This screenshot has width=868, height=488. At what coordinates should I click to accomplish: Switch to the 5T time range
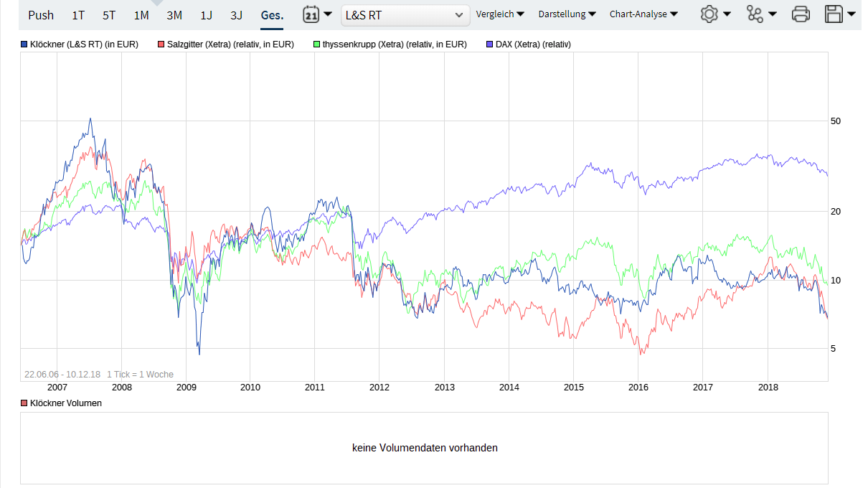pos(109,15)
